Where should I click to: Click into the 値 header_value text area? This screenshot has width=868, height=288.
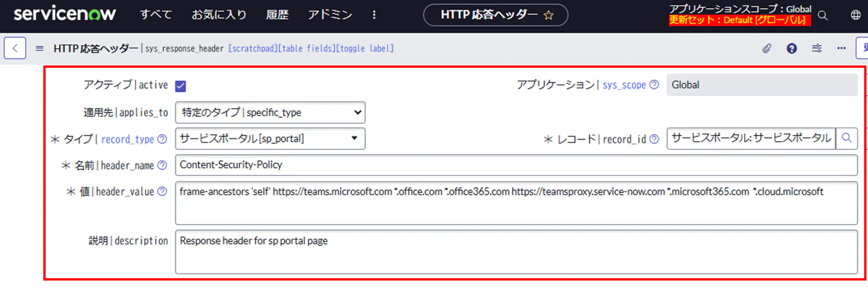(x=516, y=203)
